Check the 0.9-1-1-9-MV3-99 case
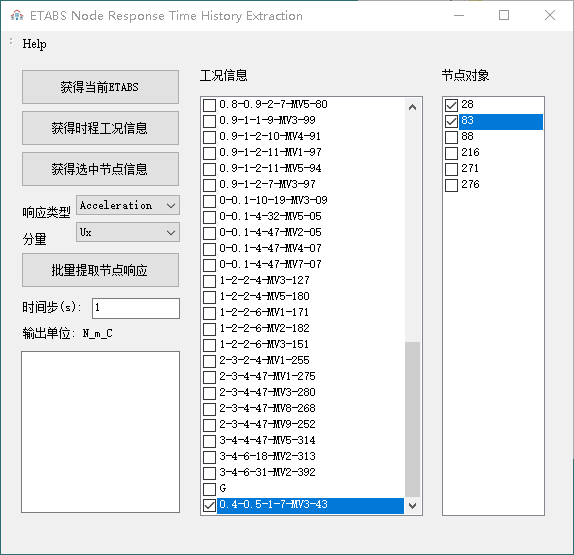Screen dimensions: 574x555 point(209,121)
